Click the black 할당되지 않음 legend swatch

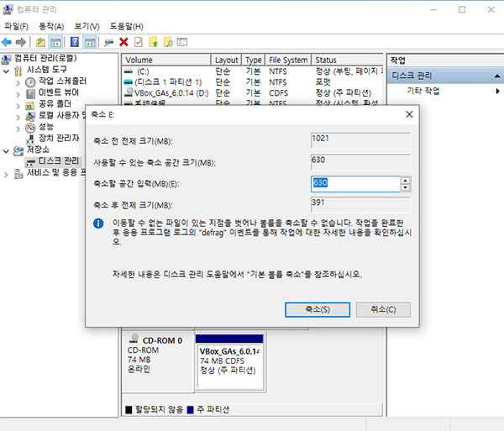(x=129, y=410)
